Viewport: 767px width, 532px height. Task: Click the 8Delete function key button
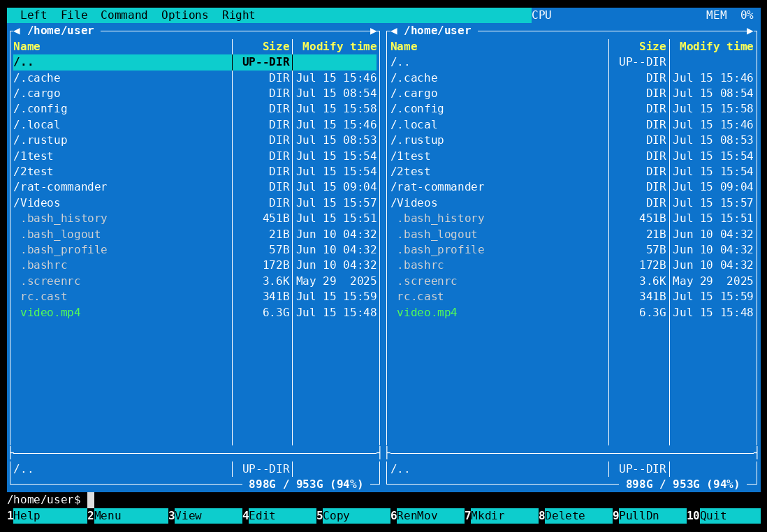coord(576,515)
